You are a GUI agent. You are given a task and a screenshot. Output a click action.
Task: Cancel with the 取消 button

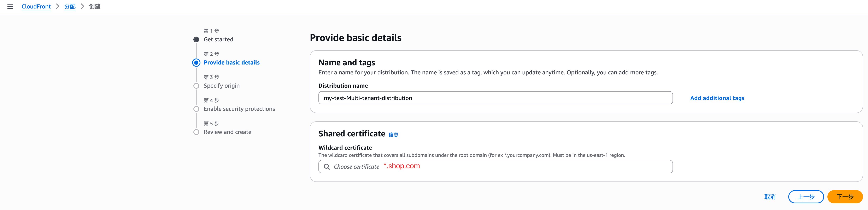[770, 197]
